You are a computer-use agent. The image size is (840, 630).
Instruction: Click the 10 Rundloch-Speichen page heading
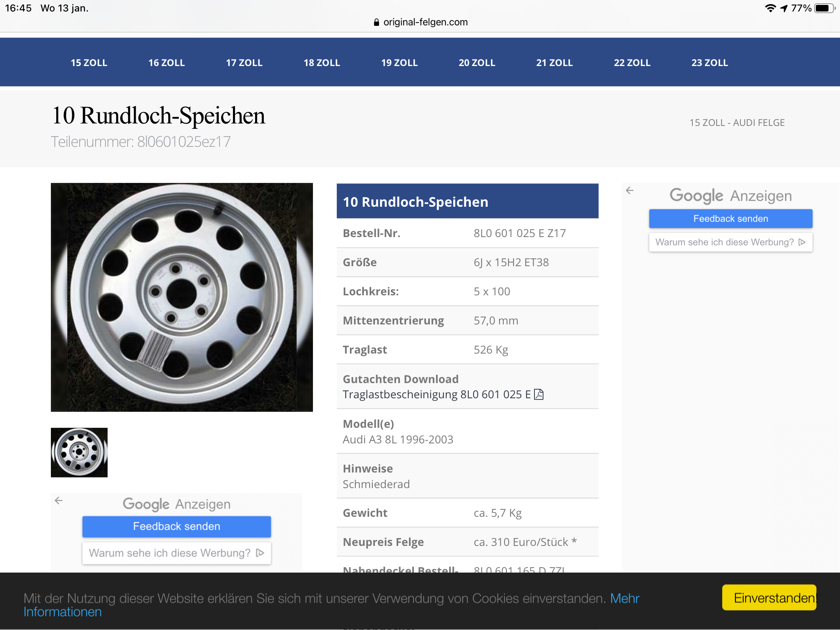click(x=158, y=115)
